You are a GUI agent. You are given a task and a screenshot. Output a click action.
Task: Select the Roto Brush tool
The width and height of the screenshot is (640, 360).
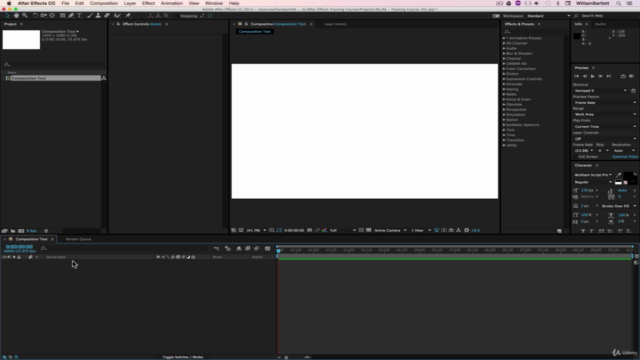(118, 16)
